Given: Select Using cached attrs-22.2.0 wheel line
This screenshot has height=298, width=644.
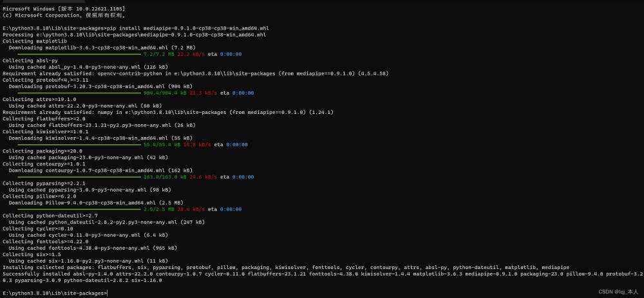Looking at the screenshot, I should point(86,106).
